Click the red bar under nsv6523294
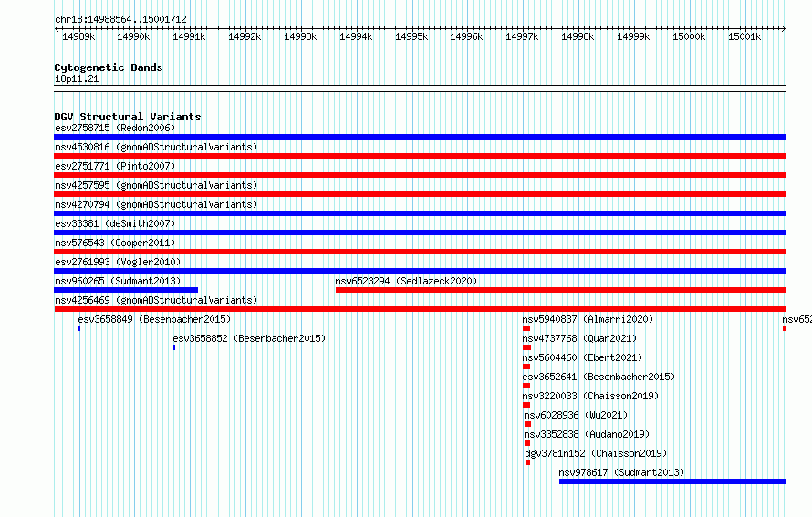Viewport: 812px width, 517px height. pos(561,290)
